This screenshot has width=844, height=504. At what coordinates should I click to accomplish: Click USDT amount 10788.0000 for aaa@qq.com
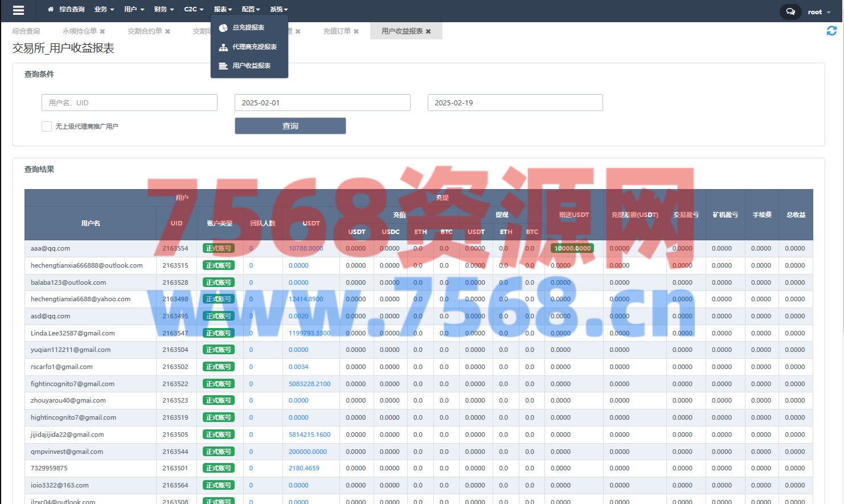click(306, 248)
